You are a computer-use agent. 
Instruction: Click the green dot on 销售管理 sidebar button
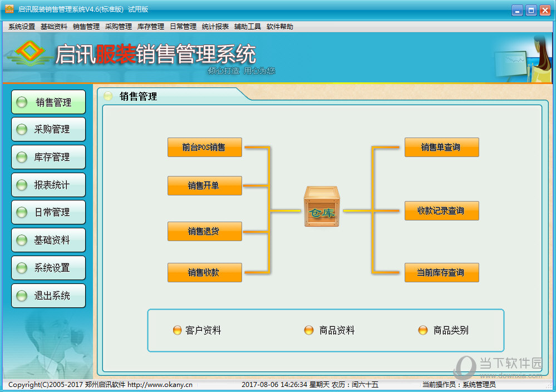pos(22,102)
